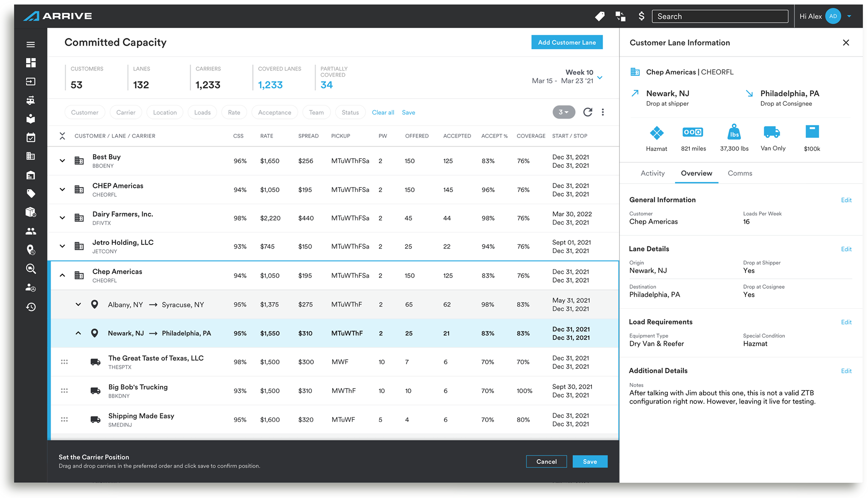This screenshot has width=868, height=498.
Task: Open the user account dropdown arrow
Action: coord(849,16)
